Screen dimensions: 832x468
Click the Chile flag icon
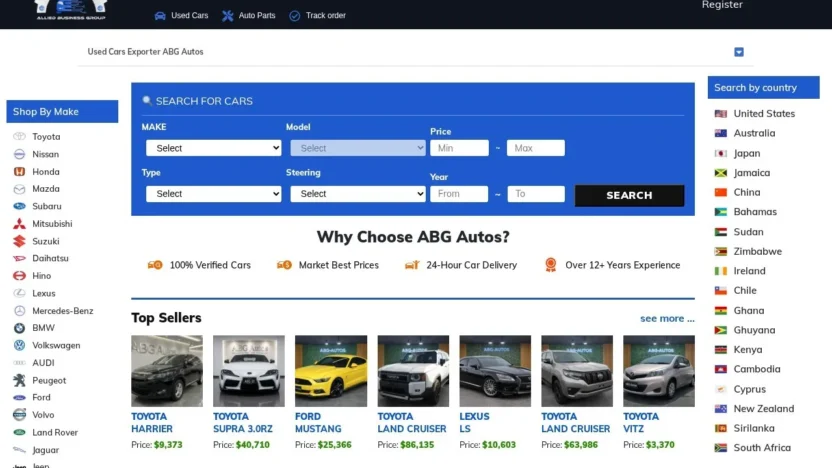[721, 291]
